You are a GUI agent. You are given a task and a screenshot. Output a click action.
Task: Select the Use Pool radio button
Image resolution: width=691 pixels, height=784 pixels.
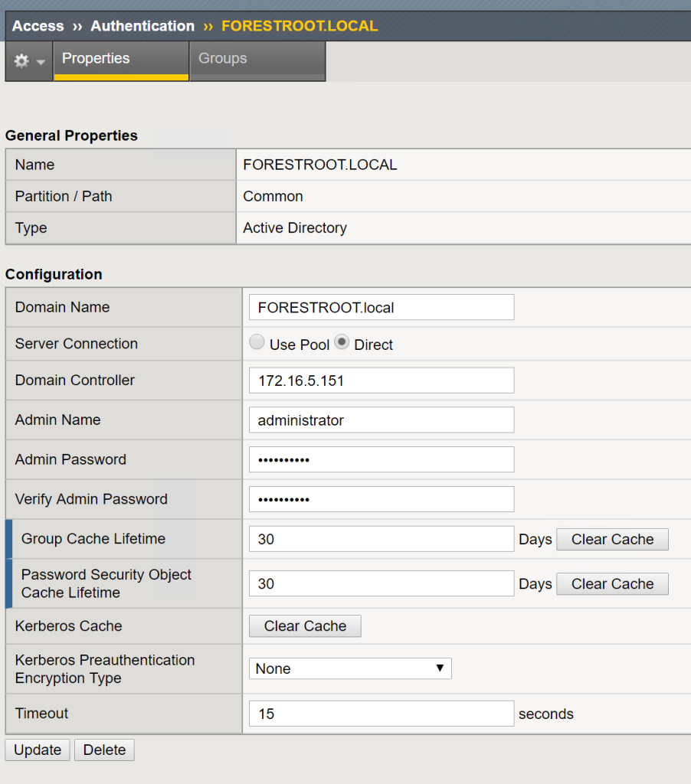pos(257,342)
